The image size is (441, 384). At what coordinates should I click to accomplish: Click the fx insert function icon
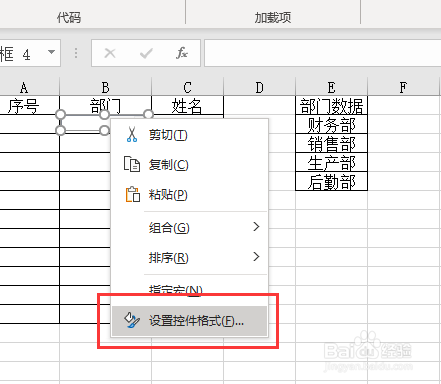pyautogui.click(x=182, y=53)
